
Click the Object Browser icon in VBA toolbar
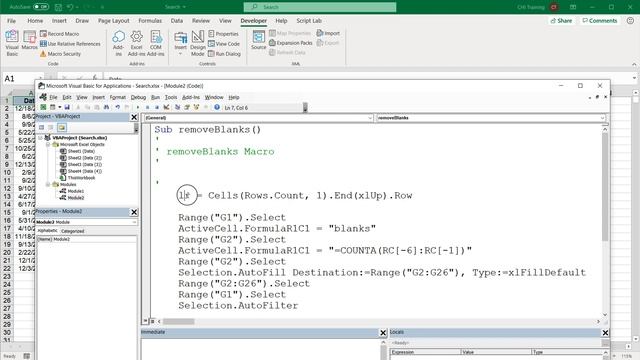196,107
